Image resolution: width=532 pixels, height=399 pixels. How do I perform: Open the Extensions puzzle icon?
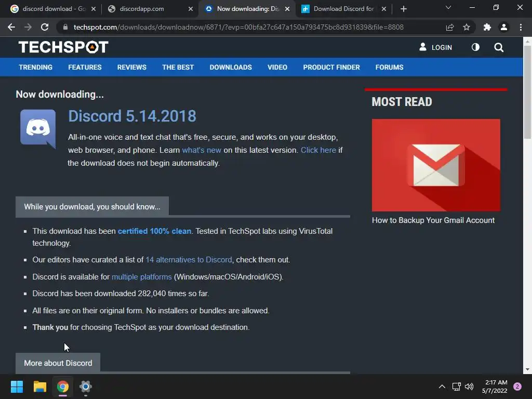pyautogui.click(x=487, y=27)
